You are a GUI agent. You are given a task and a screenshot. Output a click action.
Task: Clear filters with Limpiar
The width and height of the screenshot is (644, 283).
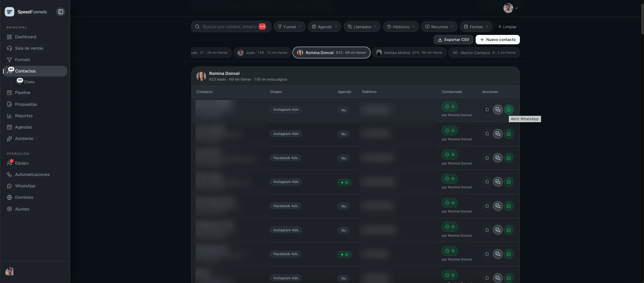pos(507,27)
